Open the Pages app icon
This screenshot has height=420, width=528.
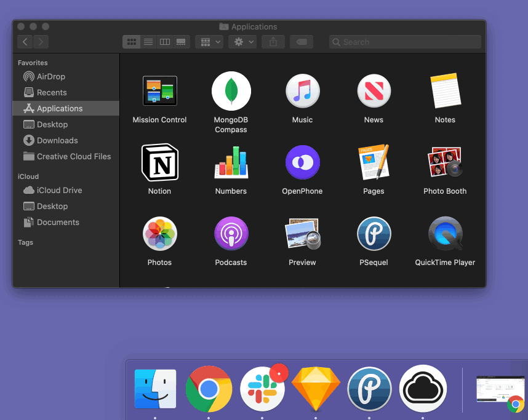[374, 162]
